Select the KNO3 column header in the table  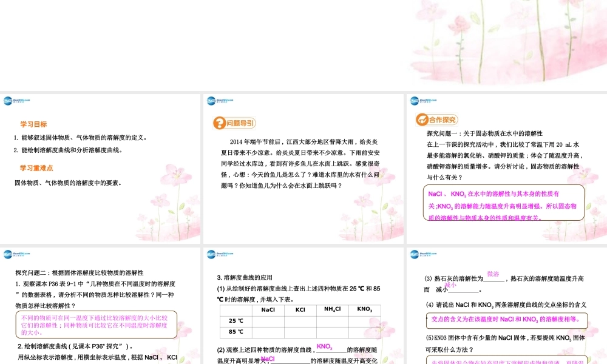tap(364, 309)
